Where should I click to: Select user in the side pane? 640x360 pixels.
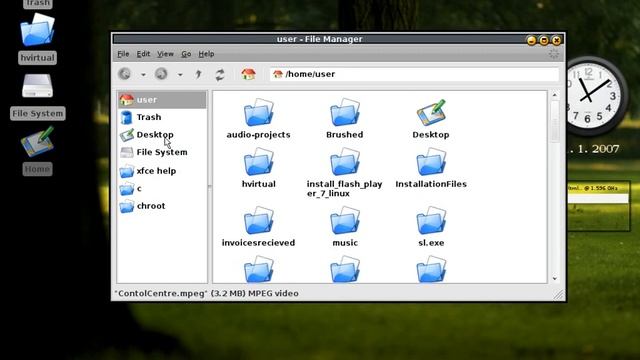point(162,100)
